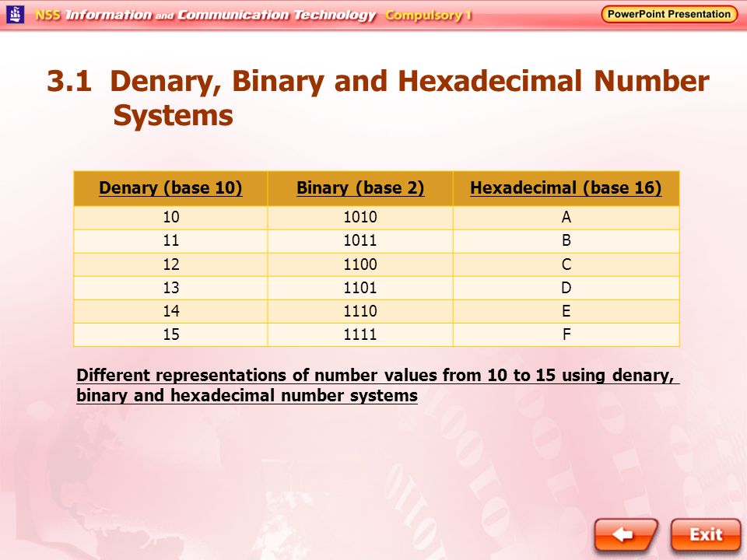Screen dimensions: 747x560
Task: Select the Denary (base 10) column header
Action: tap(170, 188)
